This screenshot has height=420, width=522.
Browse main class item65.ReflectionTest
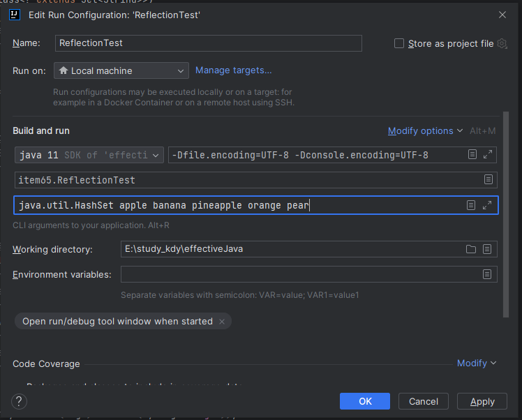pos(489,180)
